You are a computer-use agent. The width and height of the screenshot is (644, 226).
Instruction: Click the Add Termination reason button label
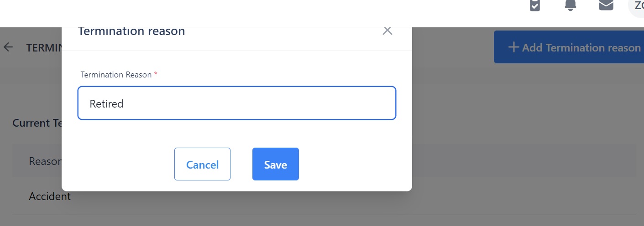pyautogui.click(x=581, y=47)
